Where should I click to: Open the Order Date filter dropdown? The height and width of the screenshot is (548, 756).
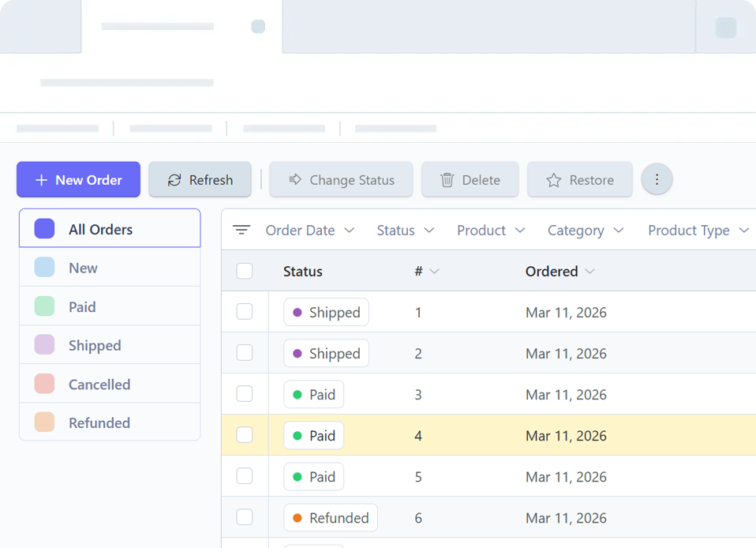tap(310, 230)
